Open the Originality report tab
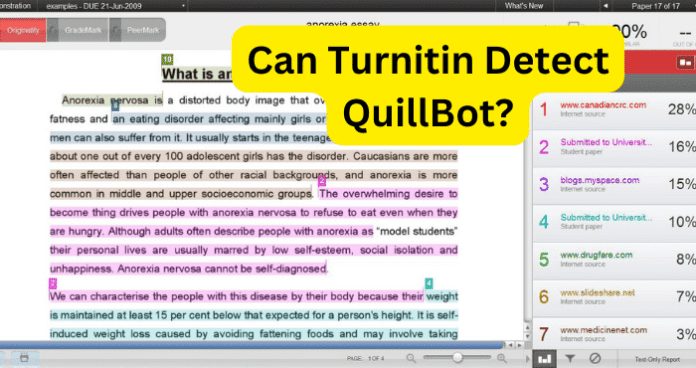This screenshot has width=696, height=368. click(x=23, y=30)
